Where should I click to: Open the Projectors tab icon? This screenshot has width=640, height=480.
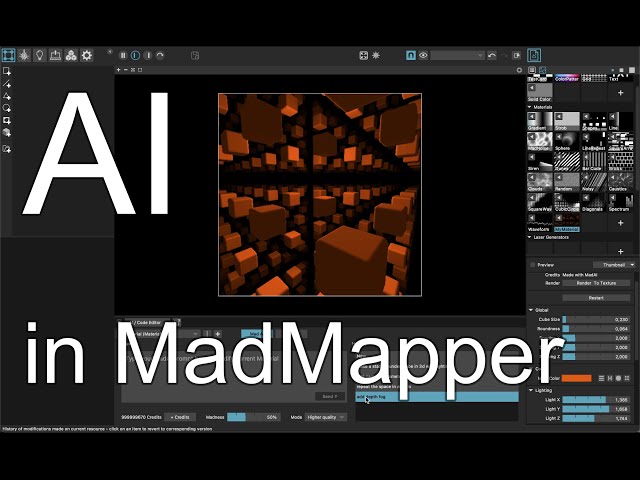(56, 55)
